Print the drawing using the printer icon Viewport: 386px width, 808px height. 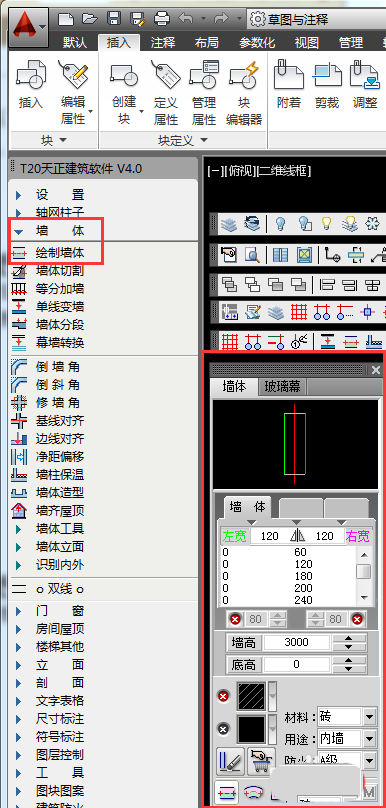(162, 19)
